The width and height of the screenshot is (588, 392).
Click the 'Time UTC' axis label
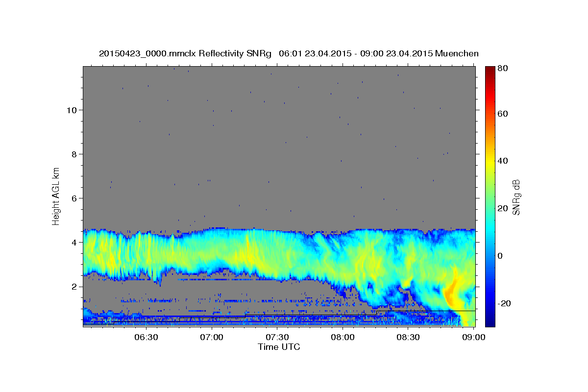[x=279, y=347]
